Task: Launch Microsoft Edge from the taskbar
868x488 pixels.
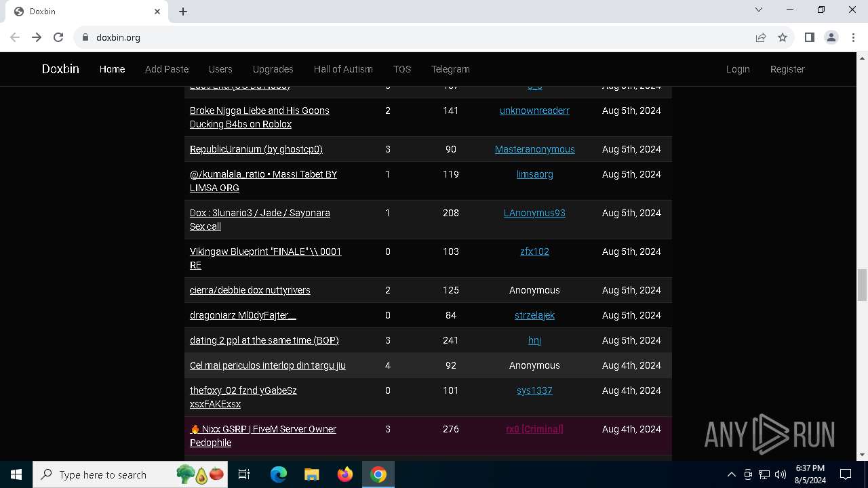Action: pyautogui.click(x=279, y=474)
